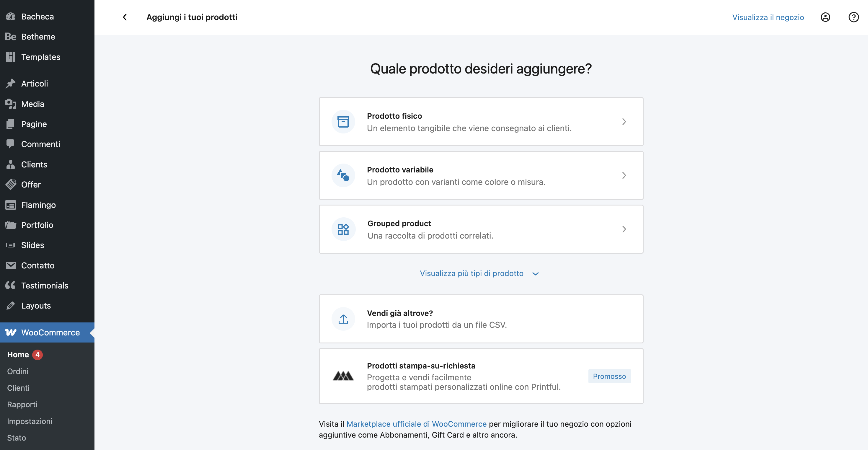The image size is (868, 450).
Task: Open the Templates sidebar menu
Action: click(x=40, y=57)
